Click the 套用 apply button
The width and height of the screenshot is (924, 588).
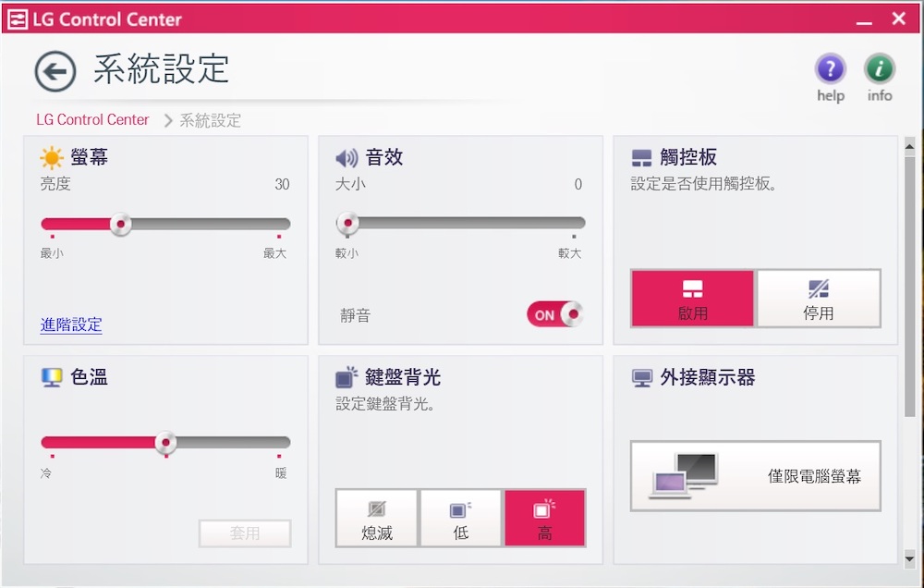(245, 533)
